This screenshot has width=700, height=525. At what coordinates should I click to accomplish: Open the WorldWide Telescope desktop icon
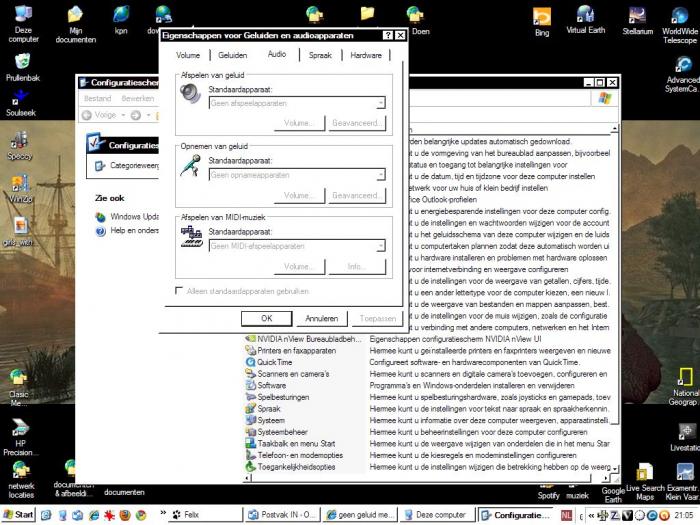[x=679, y=25]
